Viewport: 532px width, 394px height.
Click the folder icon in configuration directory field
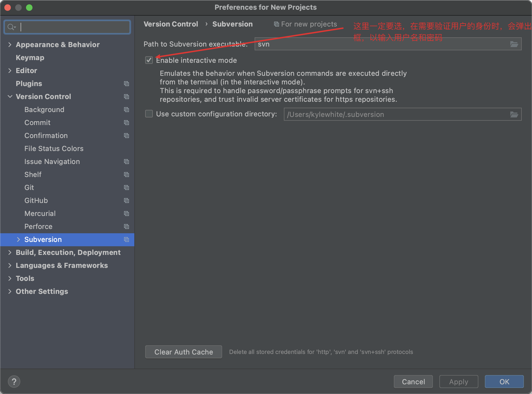(514, 114)
